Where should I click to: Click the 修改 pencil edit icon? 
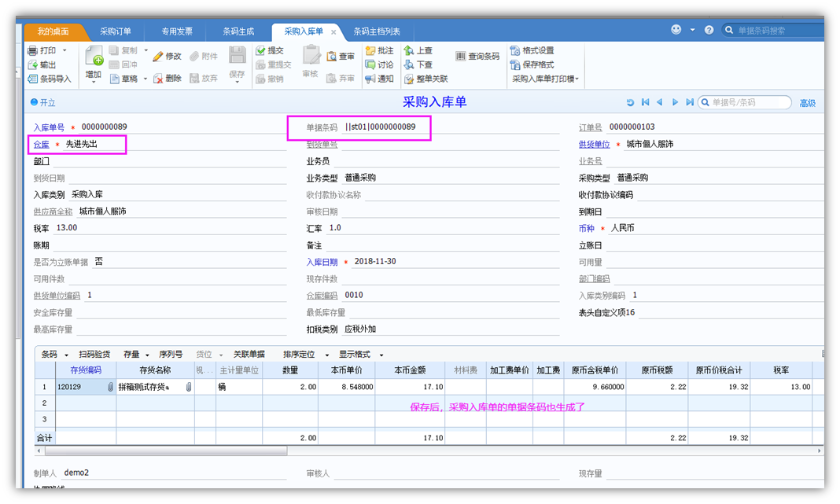[158, 57]
